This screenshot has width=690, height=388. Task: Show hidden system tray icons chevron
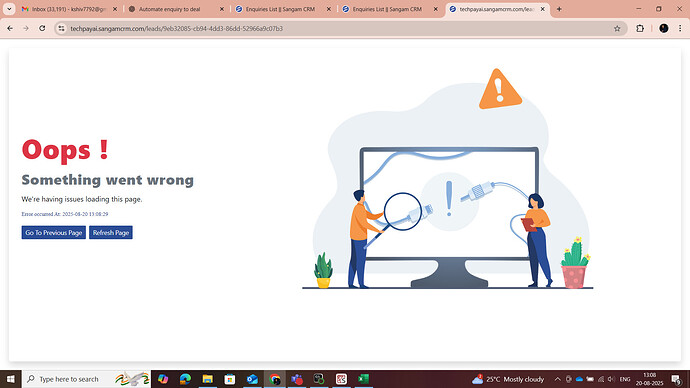(558, 379)
